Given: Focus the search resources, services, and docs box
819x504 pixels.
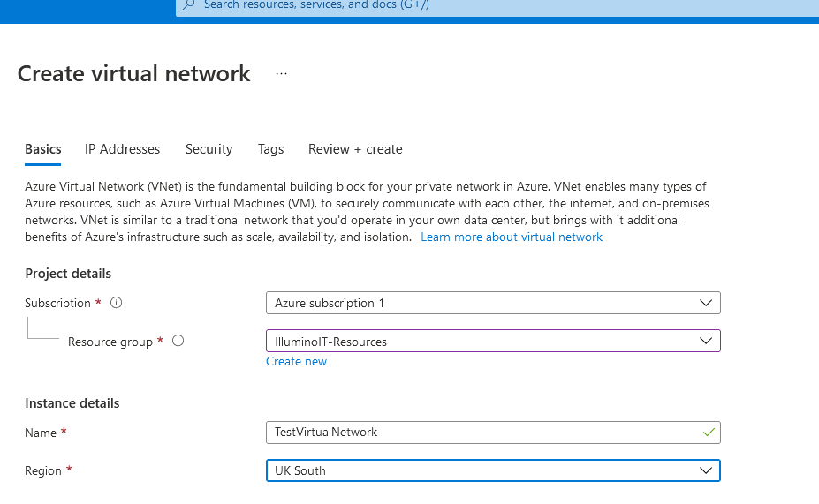Looking at the screenshot, I should pyautogui.click(x=497, y=6).
